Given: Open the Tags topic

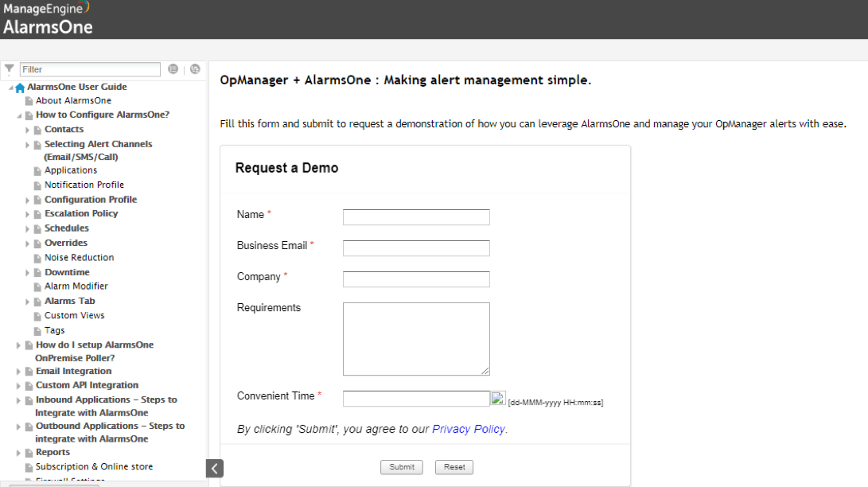Looking at the screenshot, I should pyautogui.click(x=55, y=330).
